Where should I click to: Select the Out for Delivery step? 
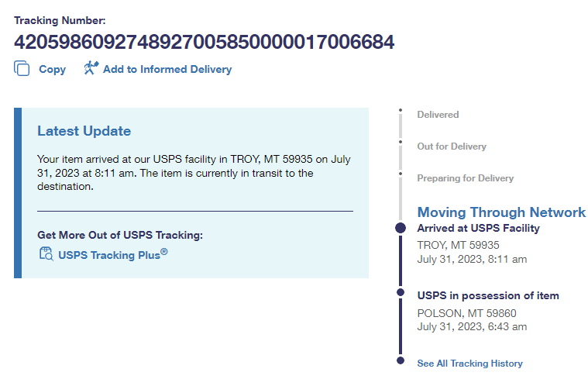452,146
